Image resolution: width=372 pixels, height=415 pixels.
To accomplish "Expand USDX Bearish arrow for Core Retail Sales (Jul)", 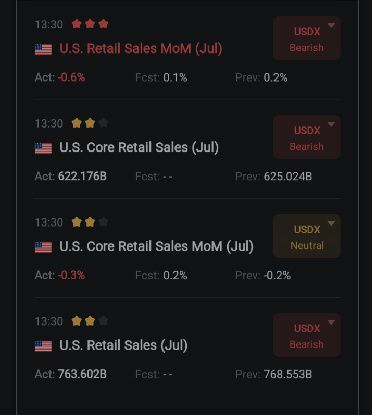I will (331, 124).
